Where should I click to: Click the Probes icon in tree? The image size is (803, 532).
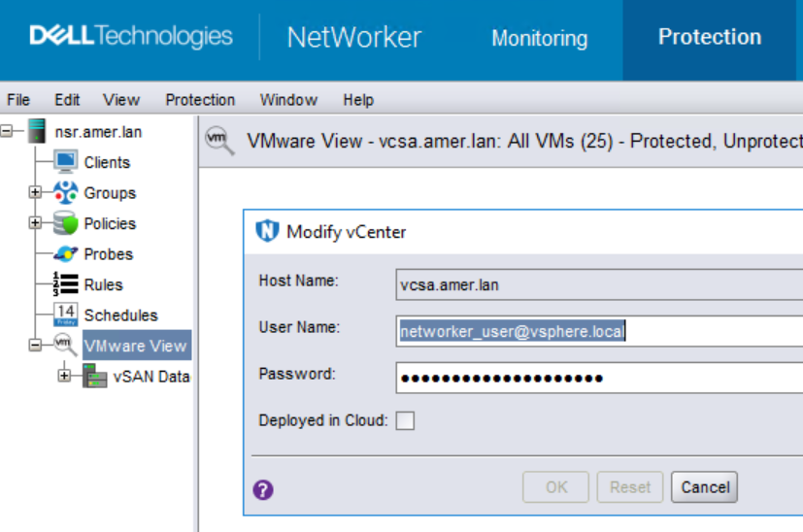point(66,254)
